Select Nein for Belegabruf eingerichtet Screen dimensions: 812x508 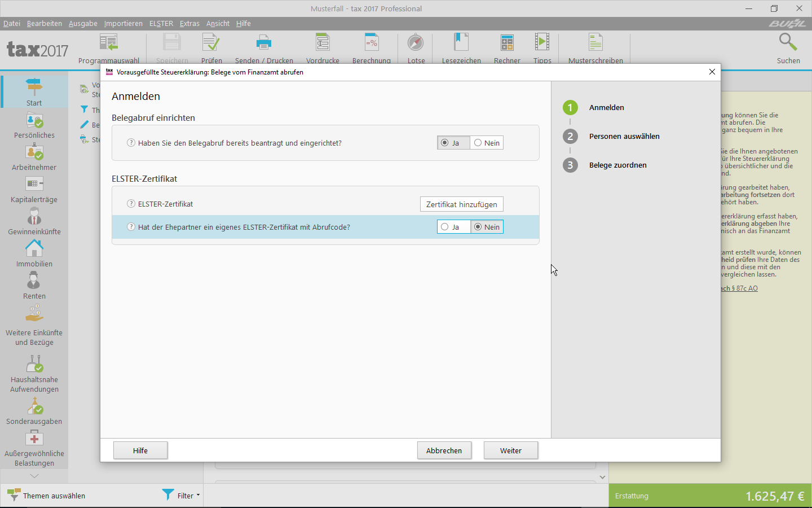coord(487,143)
